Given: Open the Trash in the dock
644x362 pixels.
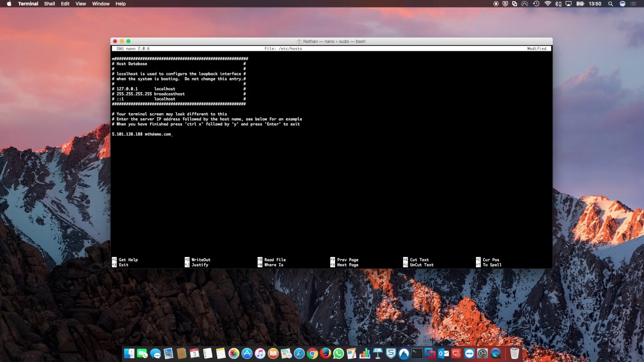Looking at the screenshot, I should pyautogui.click(x=514, y=353).
